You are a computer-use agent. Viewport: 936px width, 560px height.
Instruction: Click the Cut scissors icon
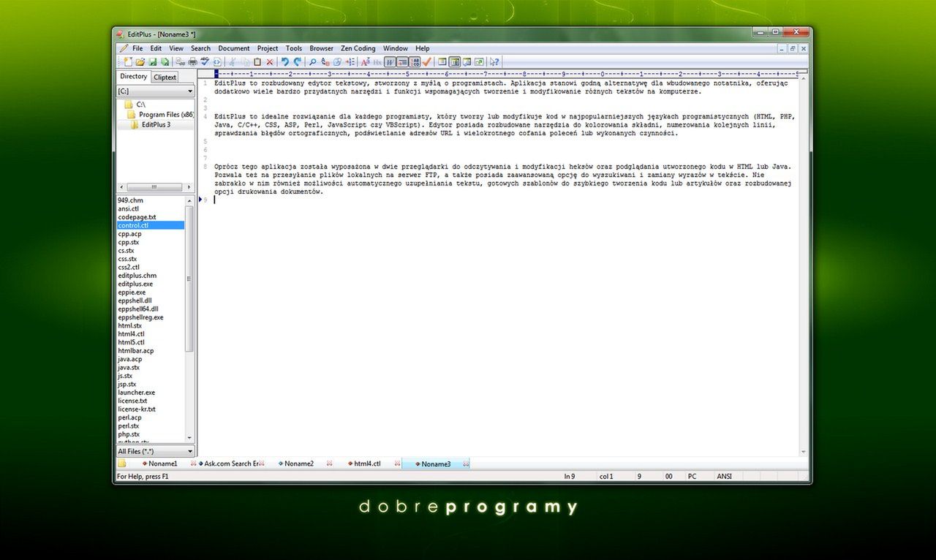(233, 62)
